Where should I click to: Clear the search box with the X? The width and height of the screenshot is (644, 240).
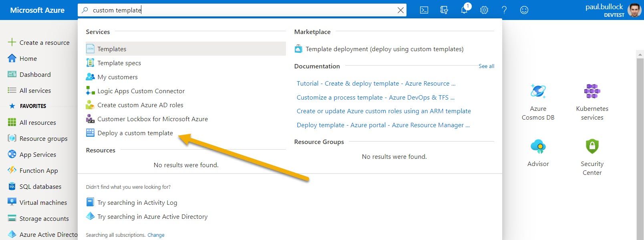tap(400, 10)
